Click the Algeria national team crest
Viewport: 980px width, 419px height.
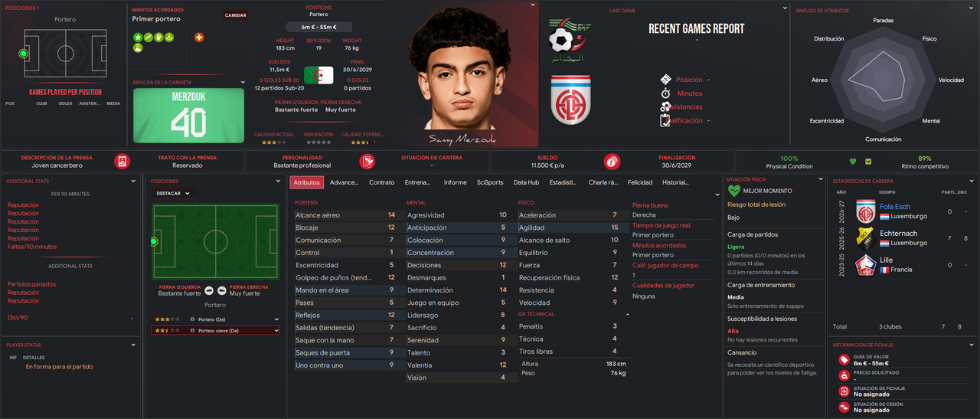pos(570,42)
